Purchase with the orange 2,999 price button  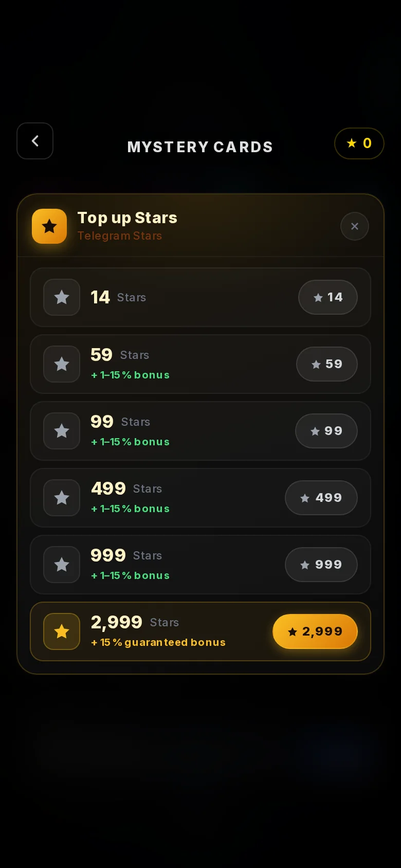click(x=315, y=631)
